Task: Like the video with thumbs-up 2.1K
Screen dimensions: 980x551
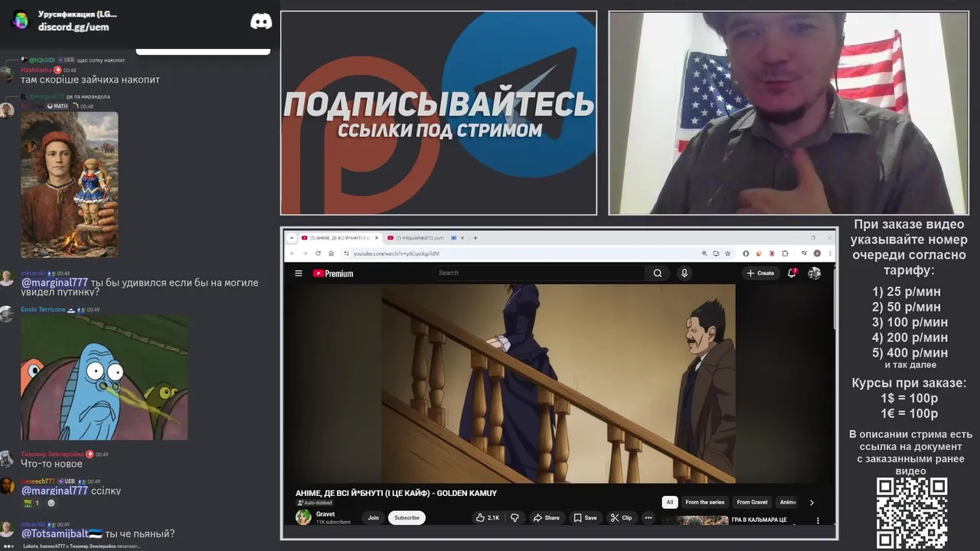Action: pos(487,518)
